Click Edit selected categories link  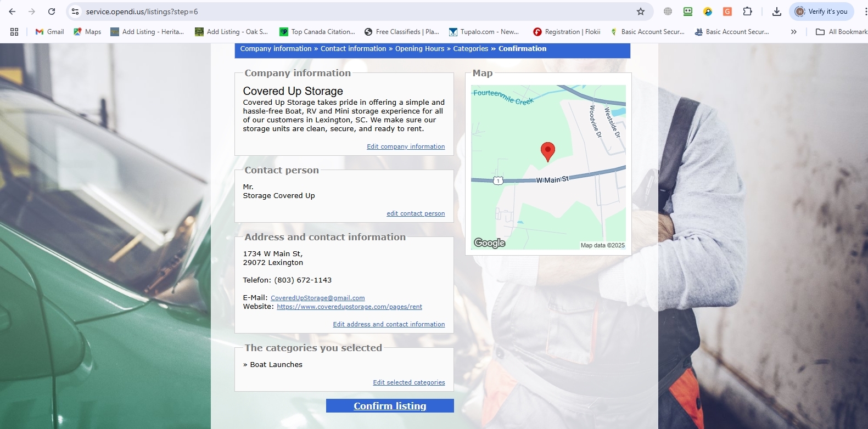coord(409,382)
